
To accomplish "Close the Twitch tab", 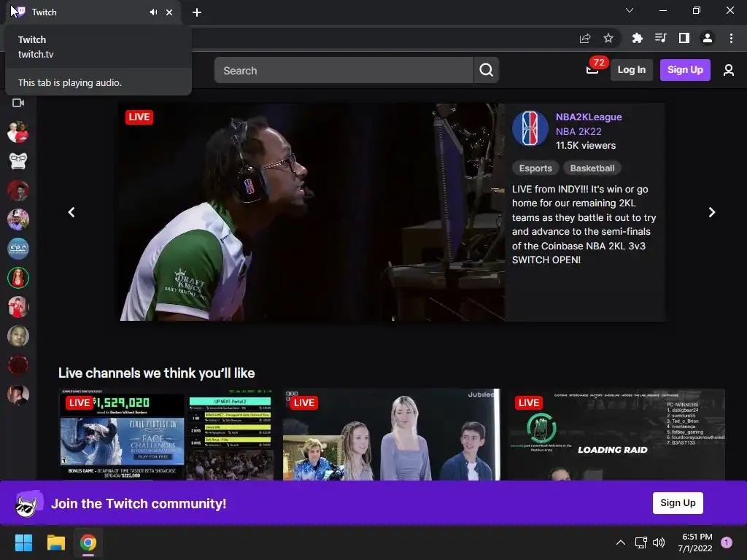I will coord(169,12).
